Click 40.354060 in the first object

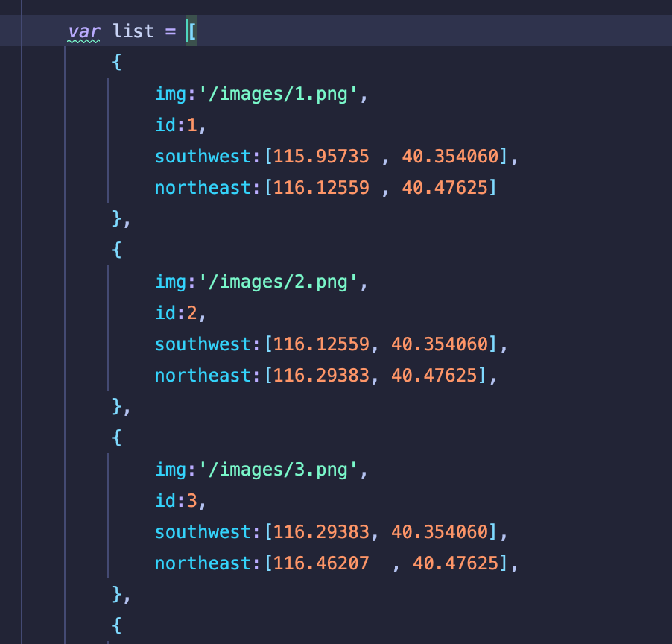click(451, 157)
